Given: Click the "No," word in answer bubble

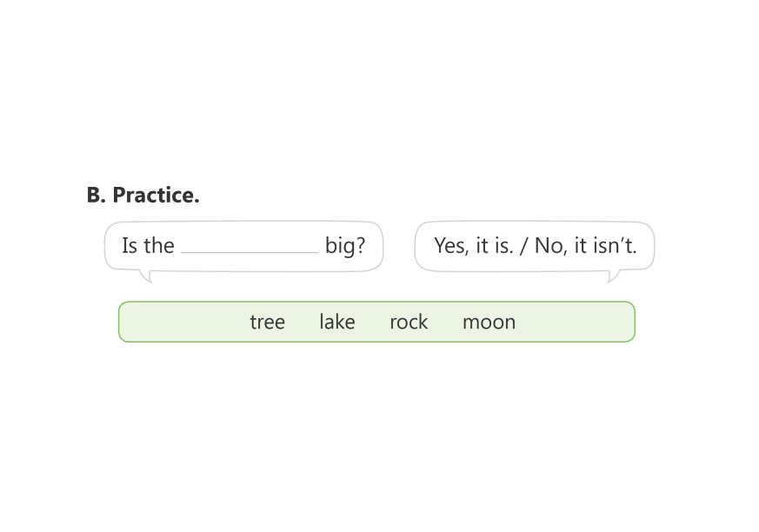Looking at the screenshot, I should (x=549, y=246).
